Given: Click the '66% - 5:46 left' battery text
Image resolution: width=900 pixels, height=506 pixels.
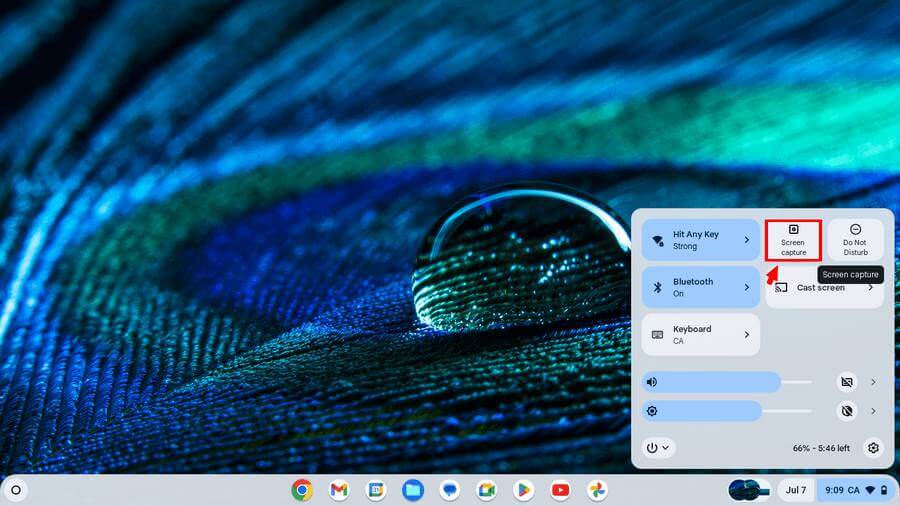Looking at the screenshot, I should [821, 448].
